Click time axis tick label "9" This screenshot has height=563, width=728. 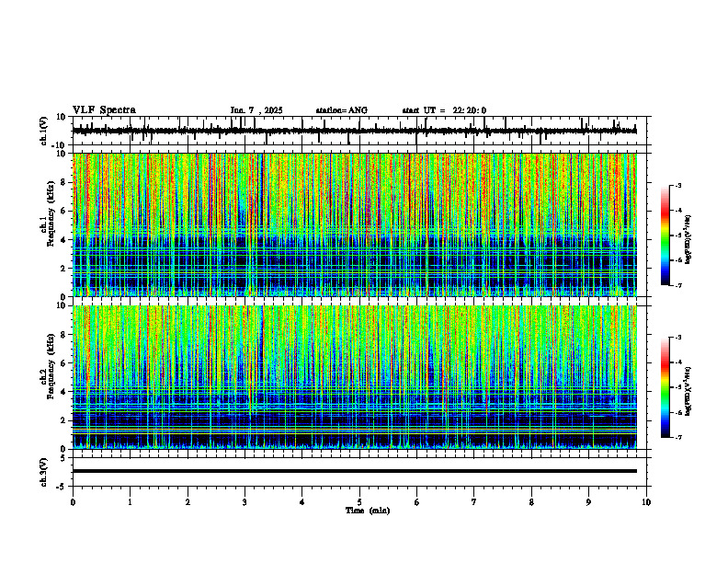click(x=588, y=502)
